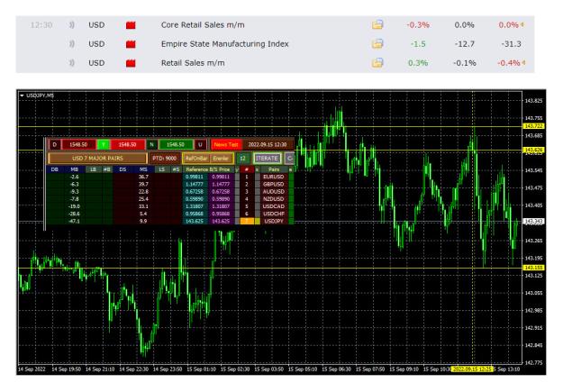Screen dimensions: 563x392
Task: Click the PTD: 9000 field
Action: 165,158
